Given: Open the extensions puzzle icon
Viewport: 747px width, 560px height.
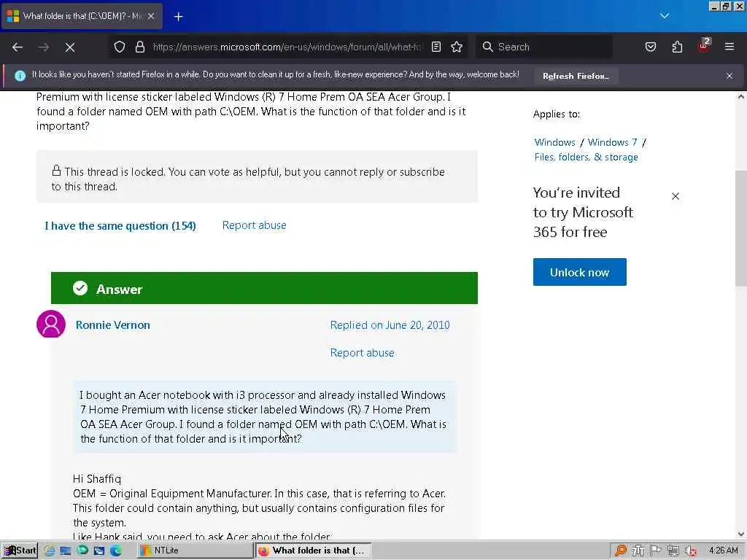Looking at the screenshot, I should pos(677,47).
